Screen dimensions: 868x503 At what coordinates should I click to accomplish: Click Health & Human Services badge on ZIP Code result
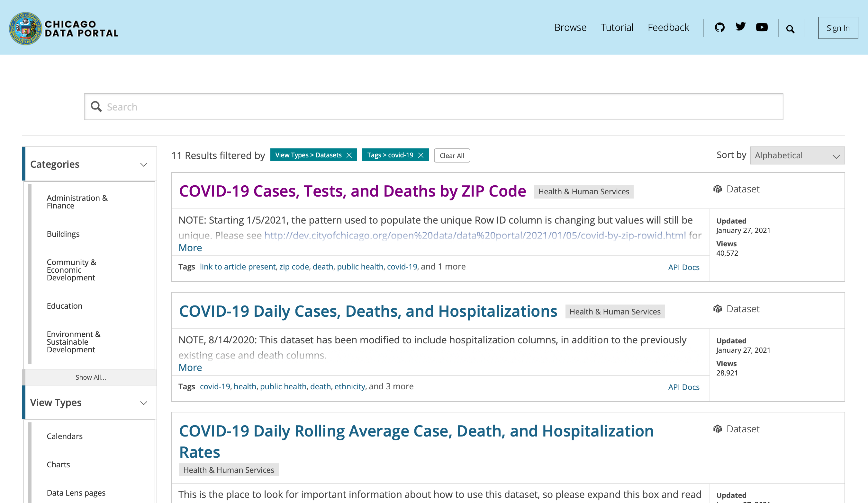[x=583, y=192]
